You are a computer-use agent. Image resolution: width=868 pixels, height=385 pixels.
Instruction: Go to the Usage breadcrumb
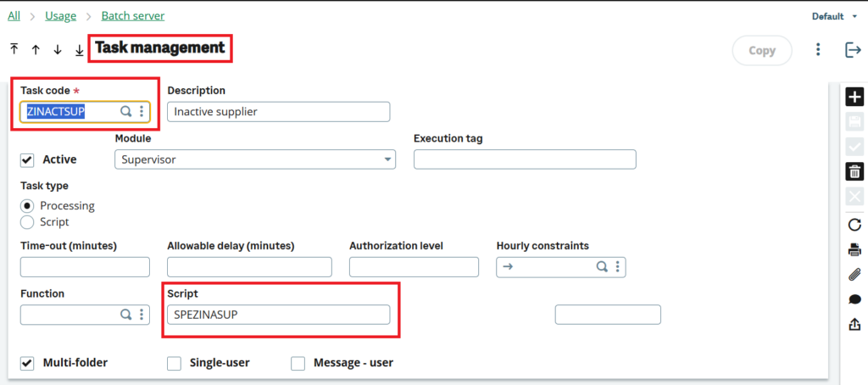61,16
